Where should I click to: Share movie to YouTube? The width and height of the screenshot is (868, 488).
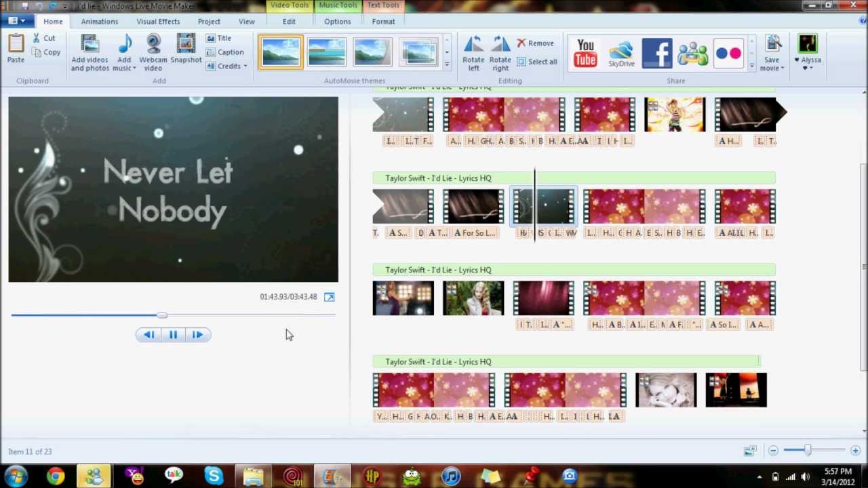(x=585, y=53)
